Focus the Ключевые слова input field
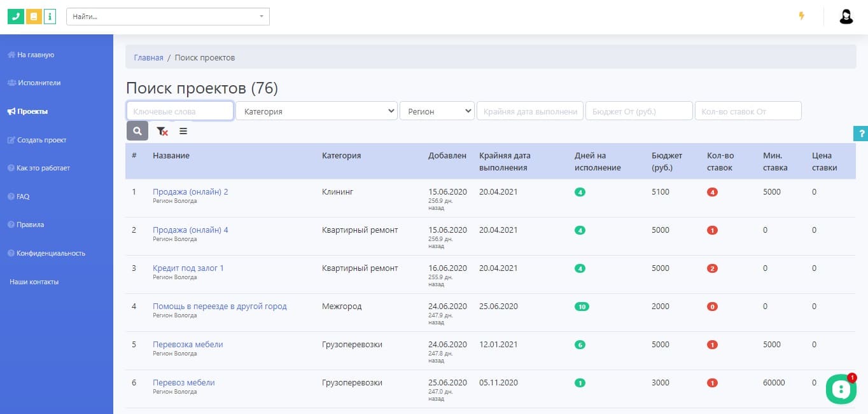Image resolution: width=868 pixels, height=414 pixels. click(x=180, y=111)
